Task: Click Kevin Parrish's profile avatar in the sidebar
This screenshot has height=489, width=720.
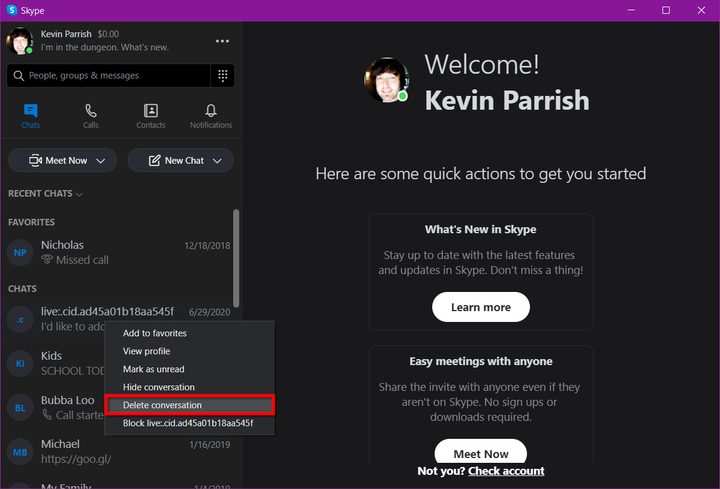Action: (x=19, y=41)
